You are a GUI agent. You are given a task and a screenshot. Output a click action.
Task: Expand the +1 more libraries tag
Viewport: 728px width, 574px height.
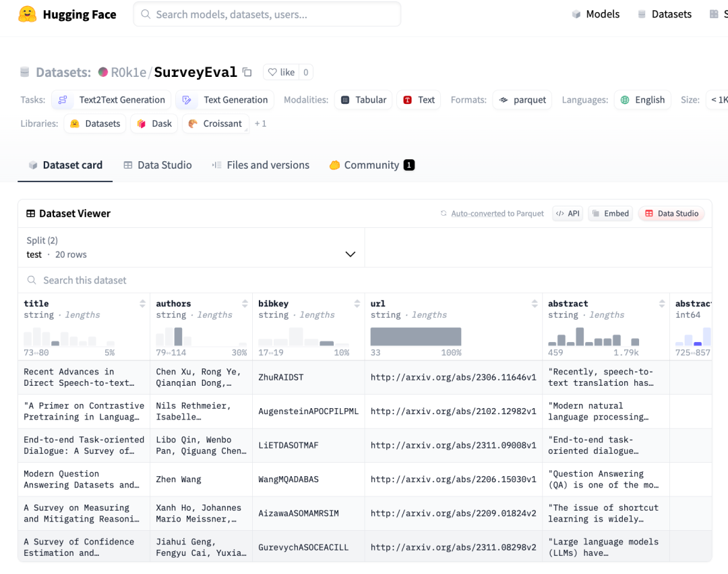click(x=260, y=124)
